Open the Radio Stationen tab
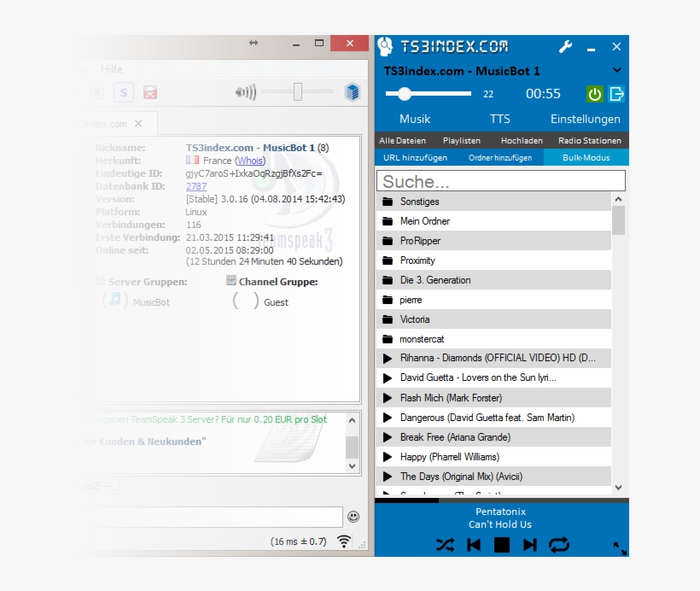This screenshot has height=591, width=700. coord(589,140)
